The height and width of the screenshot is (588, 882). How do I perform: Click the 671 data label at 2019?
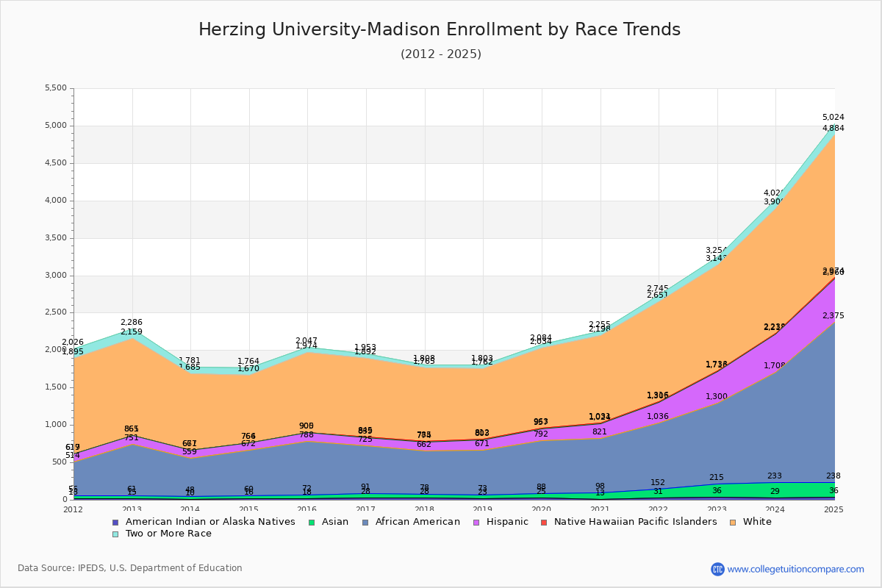click(483, 444)
